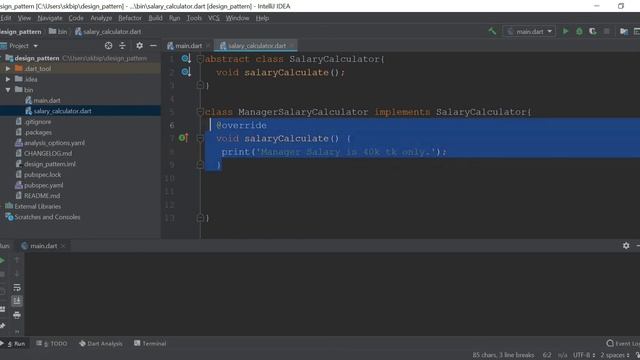Open the Help menu

262,18
